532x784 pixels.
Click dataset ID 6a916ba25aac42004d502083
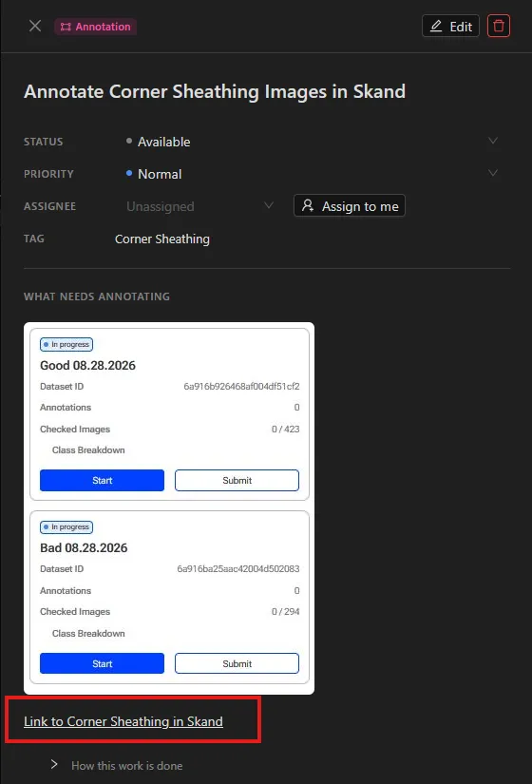(x=238, y=569)
